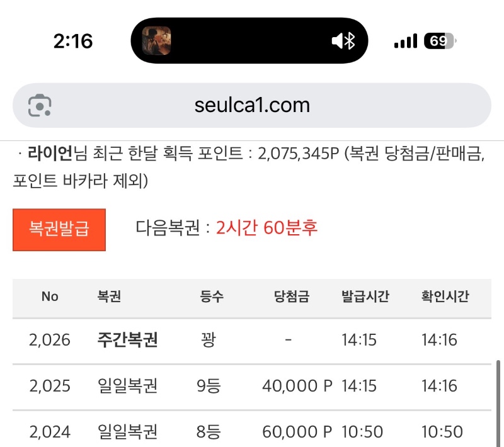Select the 일일복권 entry in row 2,024
The height and width of the screenshot is (447, 504).
(x=127, y=432)
